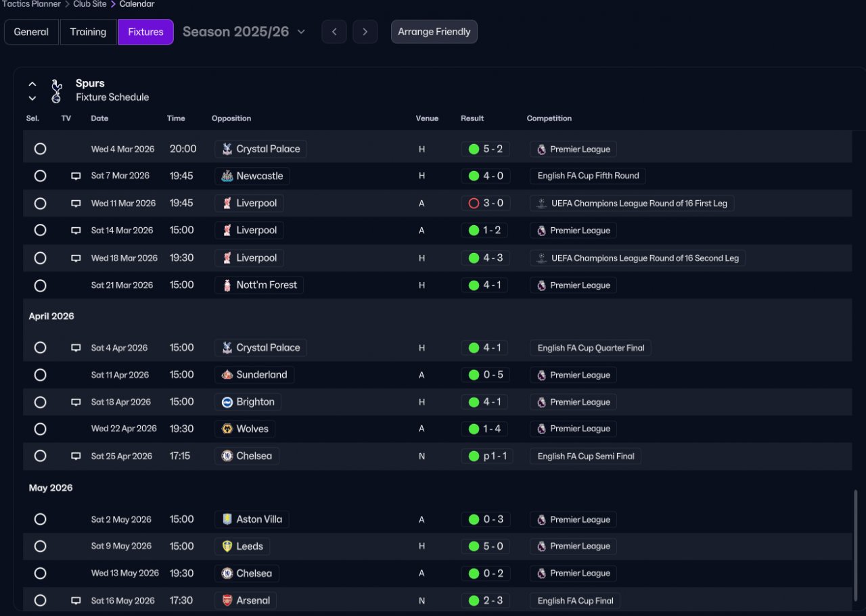Click the vertical scrollbar thumb
The image size is (866, 616).
click(x=856, y=548)
